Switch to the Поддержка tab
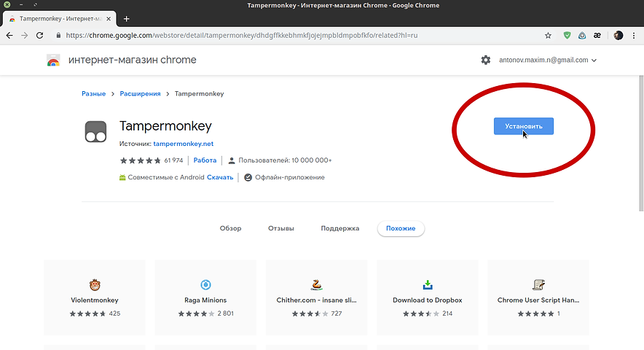The image size is (644, 350). (x=340, y=228)
